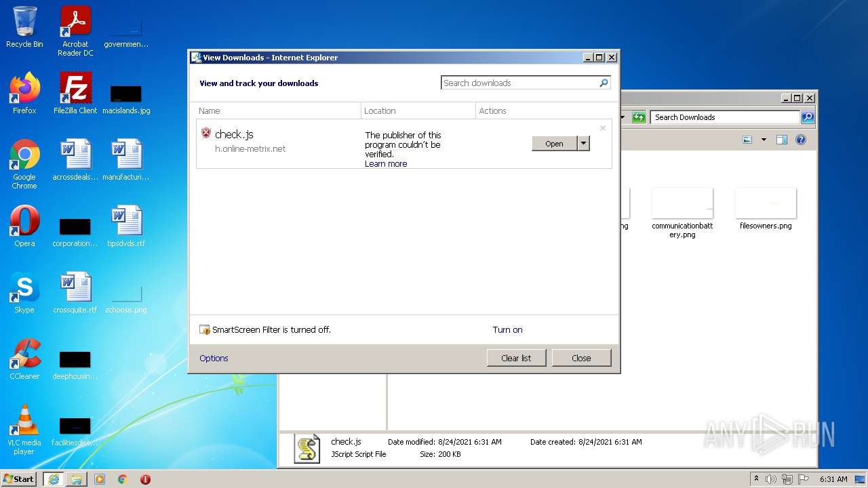The width and height of the screenshot is (868, 488).
Task: Open Options link in downloads dialog
Action: pyautogui.click(x=214, y=359)
